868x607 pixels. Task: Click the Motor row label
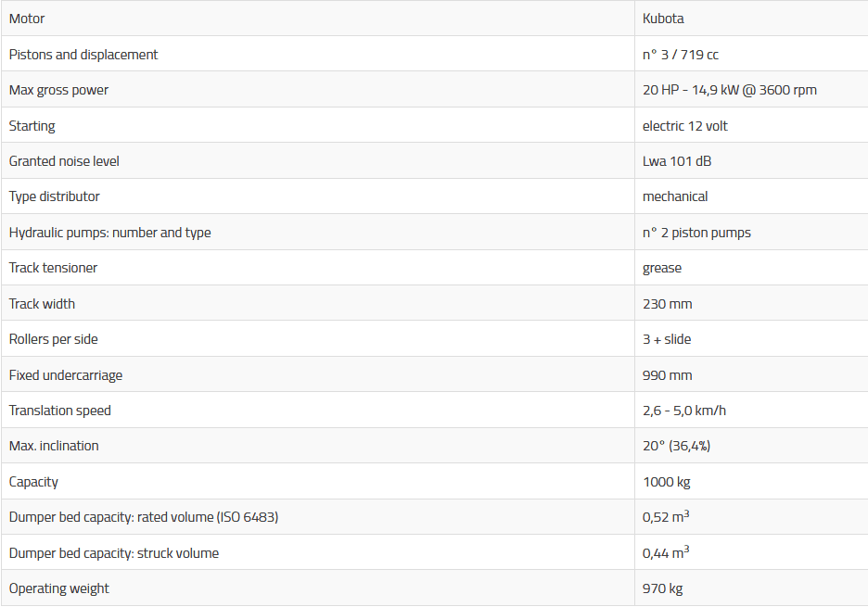point(27,19)
